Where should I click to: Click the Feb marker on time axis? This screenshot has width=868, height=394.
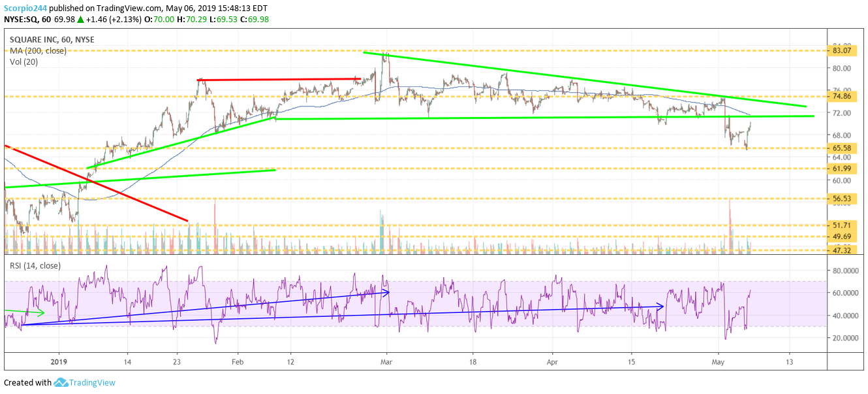point(237,361)
